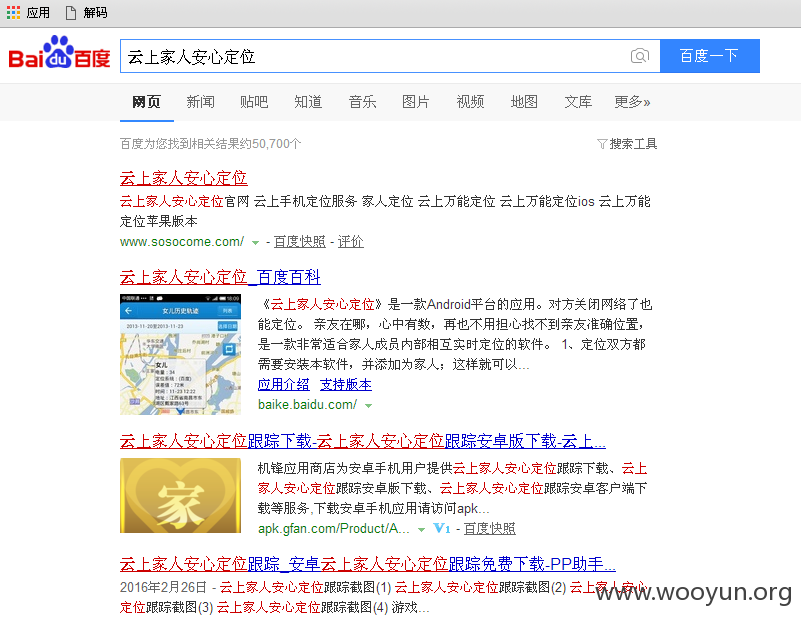Click the www.sosocome.com/ green URL
Image resolution: width=801 pixels, height=621 pixels.
click(182, 242)
